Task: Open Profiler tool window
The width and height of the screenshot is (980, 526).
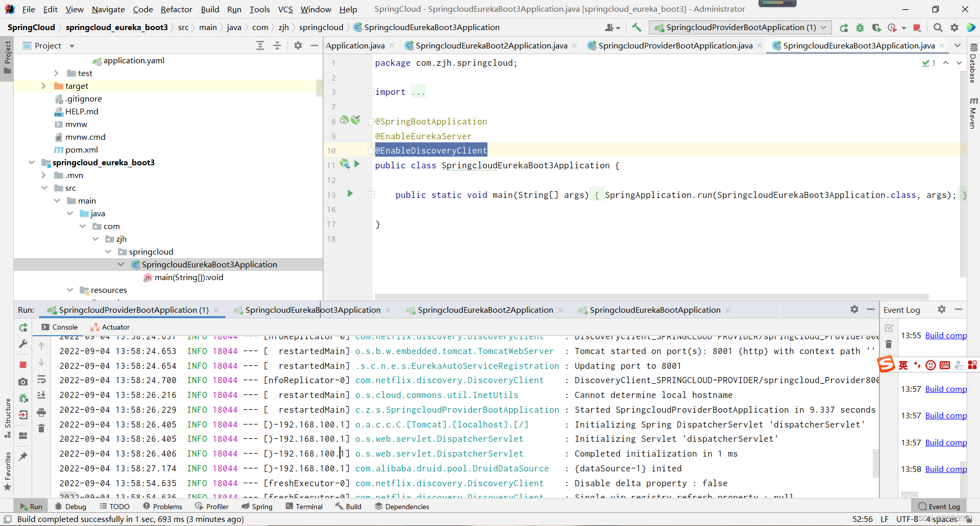Action: (212, 507)
